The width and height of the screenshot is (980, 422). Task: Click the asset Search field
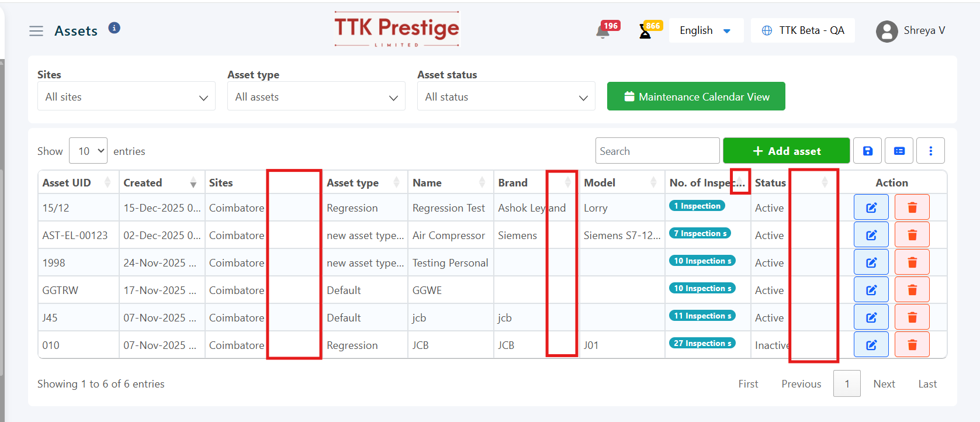tap(657, 151)
